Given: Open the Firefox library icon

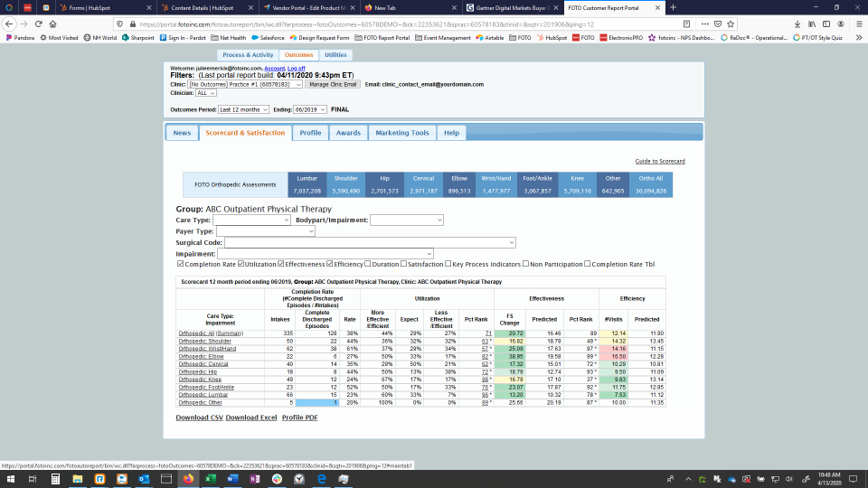Looking at the screenshot, I should 812,23.
